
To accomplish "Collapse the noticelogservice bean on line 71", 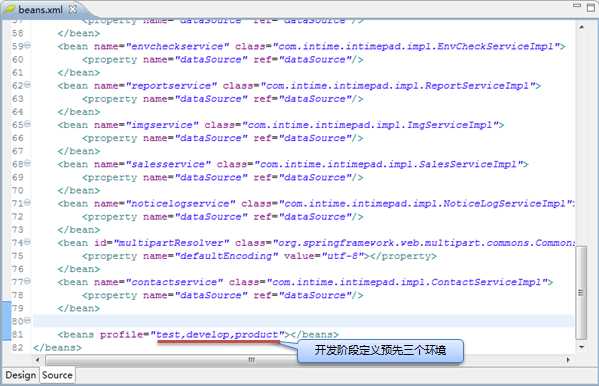I will 28,203.
